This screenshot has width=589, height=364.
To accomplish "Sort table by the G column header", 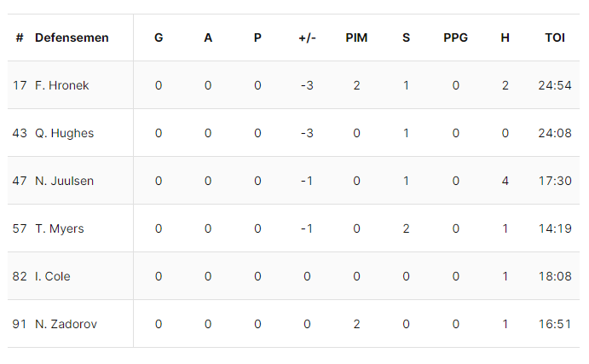I will tap(159, 38).
